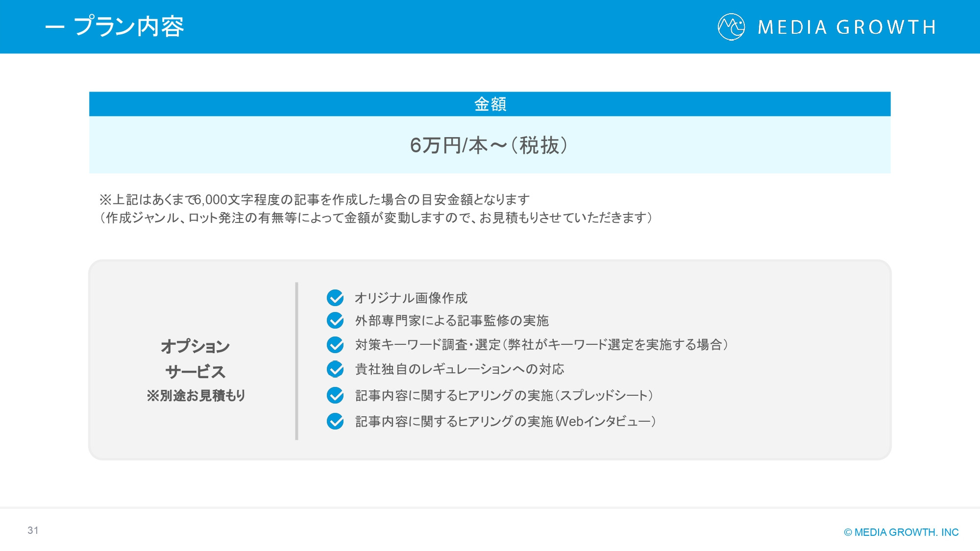The image size is (980, 551).
Task: Click the オリジナル画像作成 checkmark icon
Action: tap(335, 296)
